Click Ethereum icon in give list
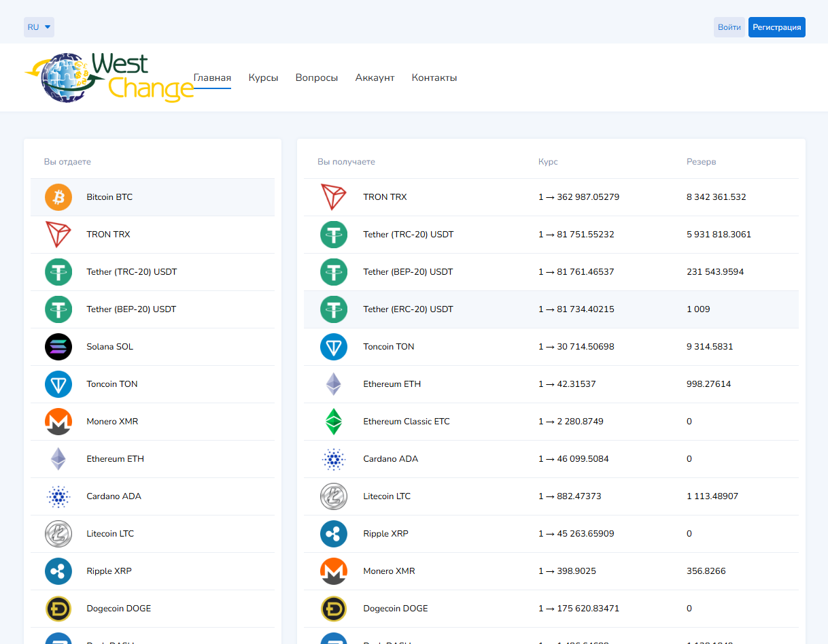 pos(58,459)
